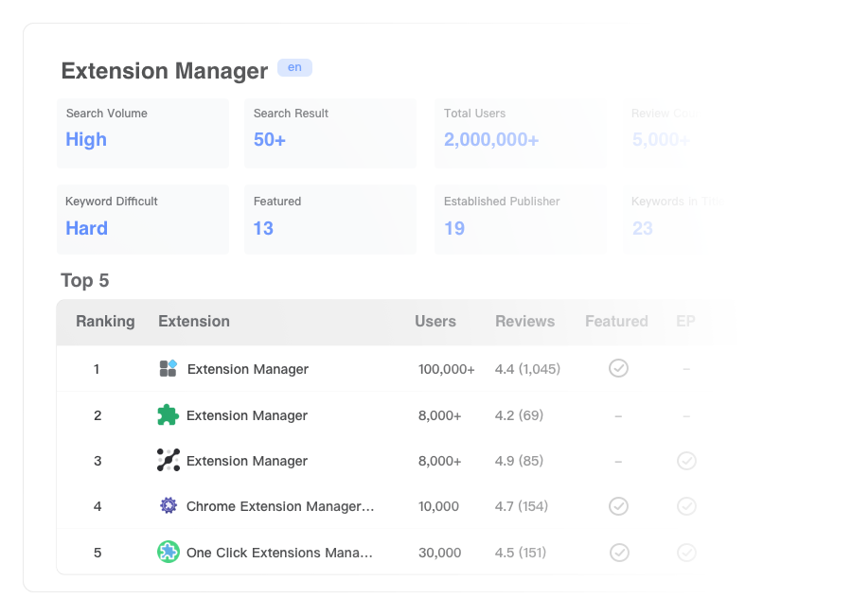This screenshot has width=852, height=616.
Task: Click the 'en' language badge
Action: 294,67
